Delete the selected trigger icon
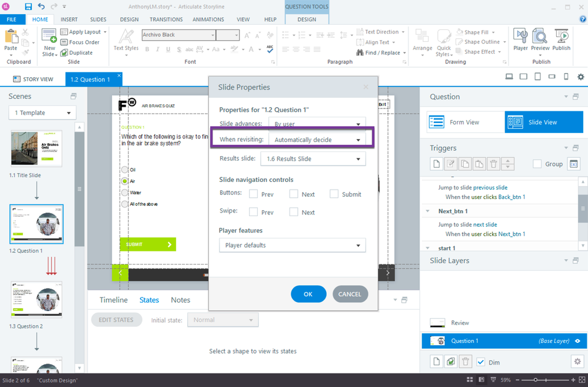This screenshot has height=387, width=588. pyautogui.click(x=493, y=164)
